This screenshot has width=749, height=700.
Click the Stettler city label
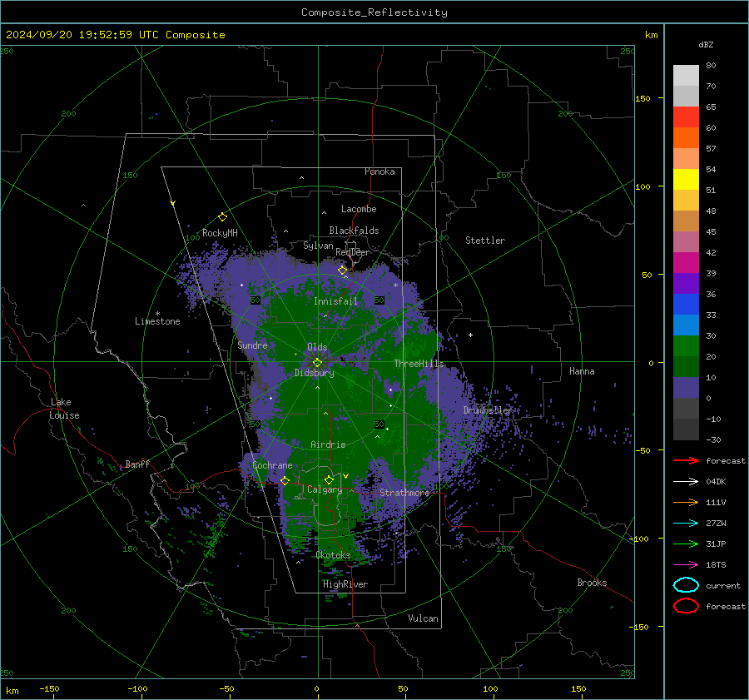tap(485, 241)
